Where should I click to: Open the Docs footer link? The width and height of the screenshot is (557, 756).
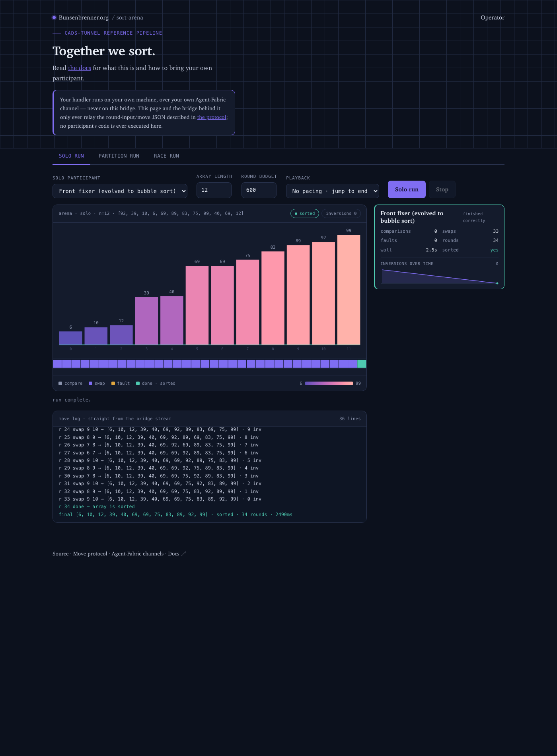[173, 554]
